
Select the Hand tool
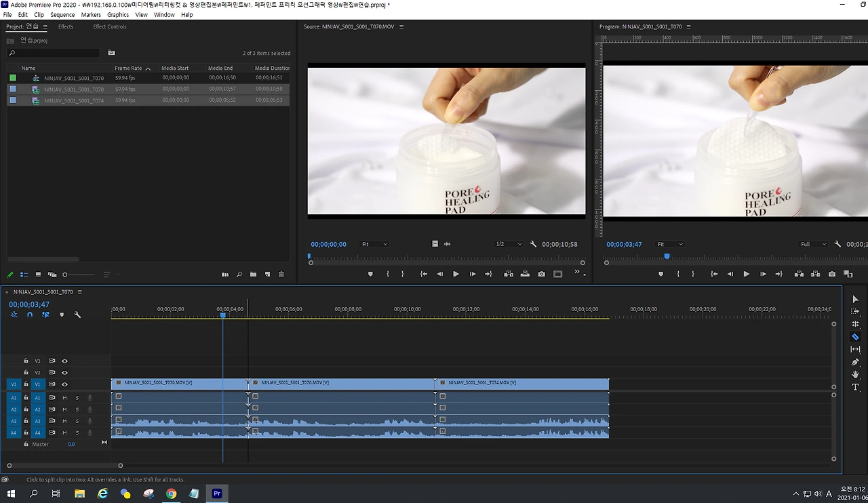[x=855, y=374]
